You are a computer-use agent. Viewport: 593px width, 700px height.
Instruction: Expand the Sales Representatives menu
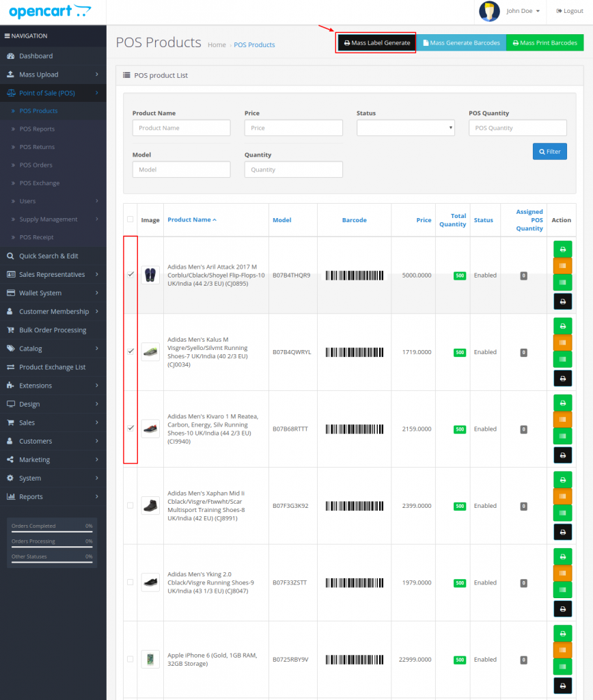(x=53, y=274)
